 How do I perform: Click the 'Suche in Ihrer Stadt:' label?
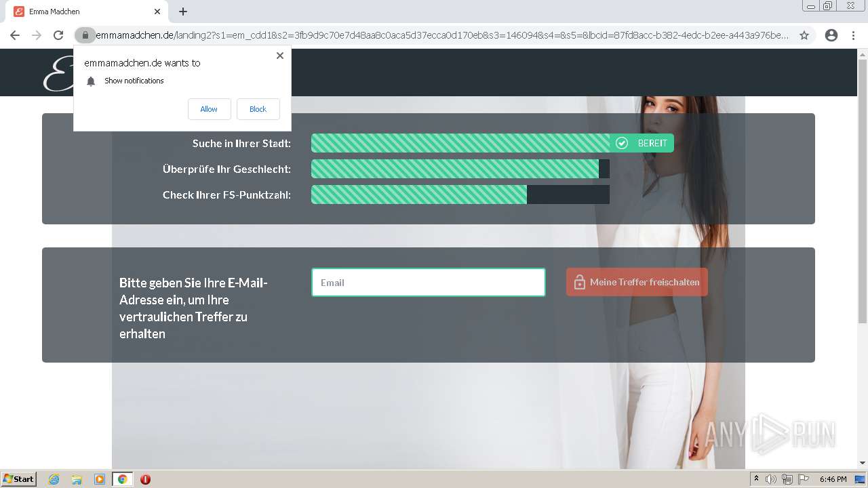(241, 143)
